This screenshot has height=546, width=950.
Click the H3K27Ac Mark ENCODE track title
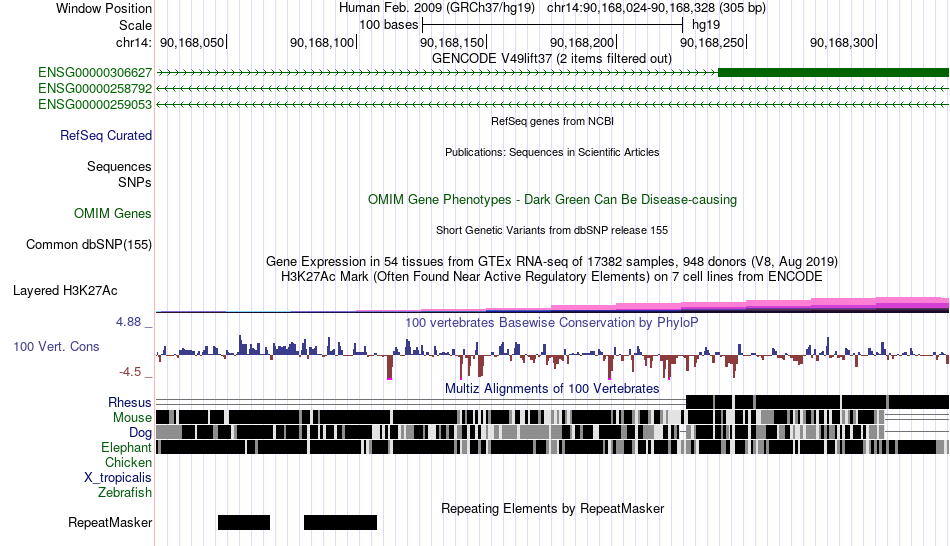[552, 277]
